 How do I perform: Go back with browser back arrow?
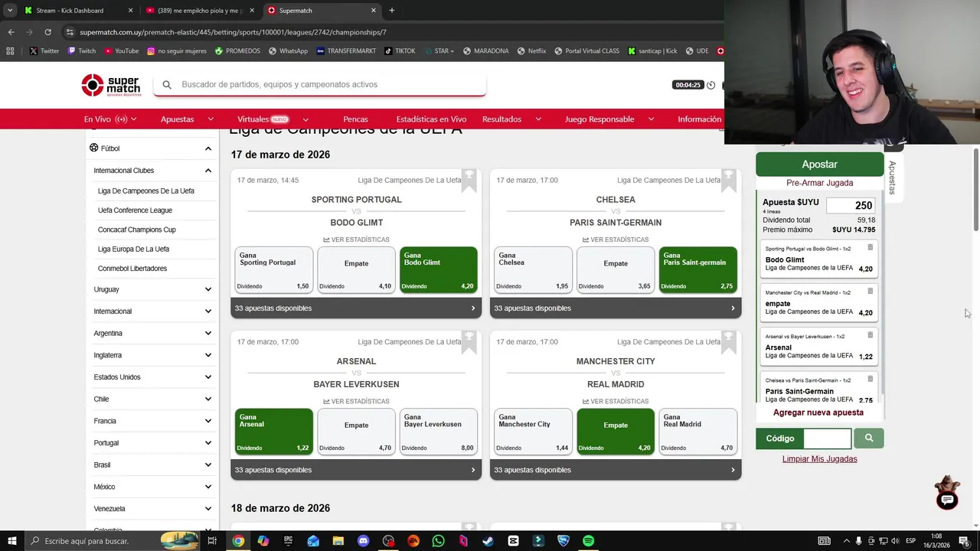(11, 32)
